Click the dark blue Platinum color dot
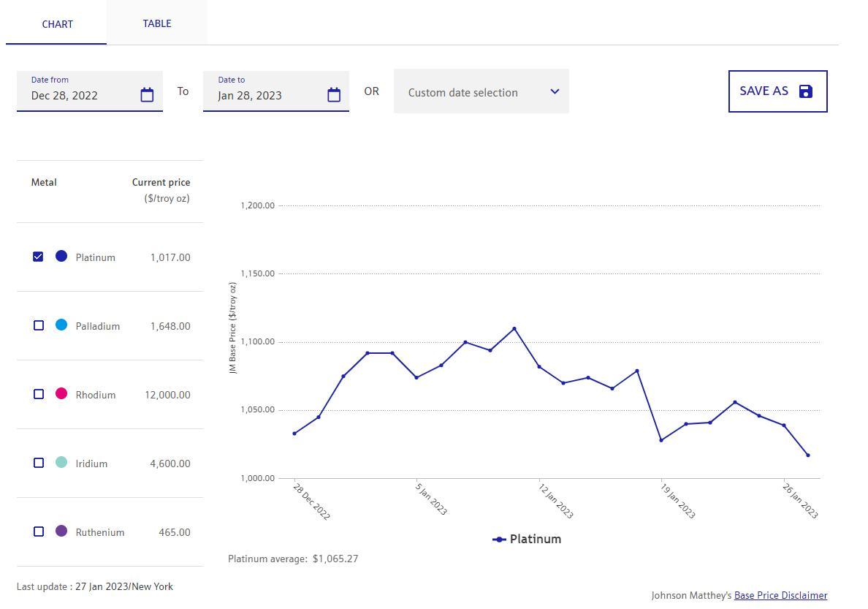Screen dimensions: 868x609 [61, 256]
